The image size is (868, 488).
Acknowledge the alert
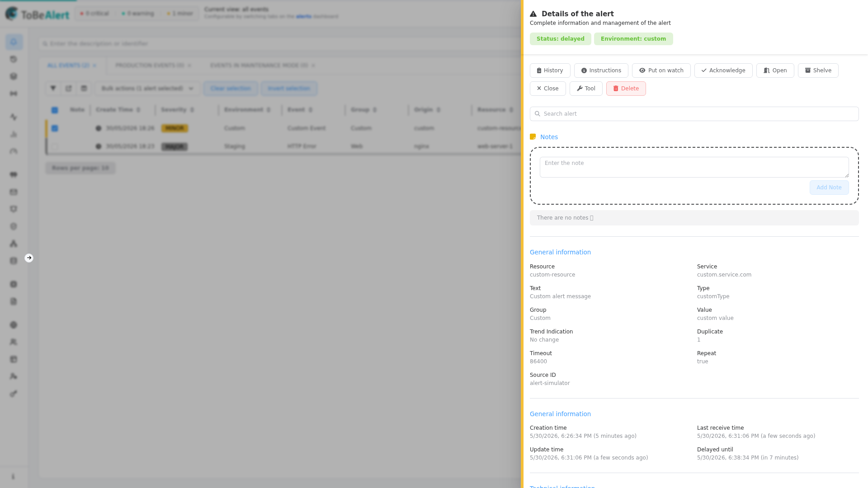point(723,70)
